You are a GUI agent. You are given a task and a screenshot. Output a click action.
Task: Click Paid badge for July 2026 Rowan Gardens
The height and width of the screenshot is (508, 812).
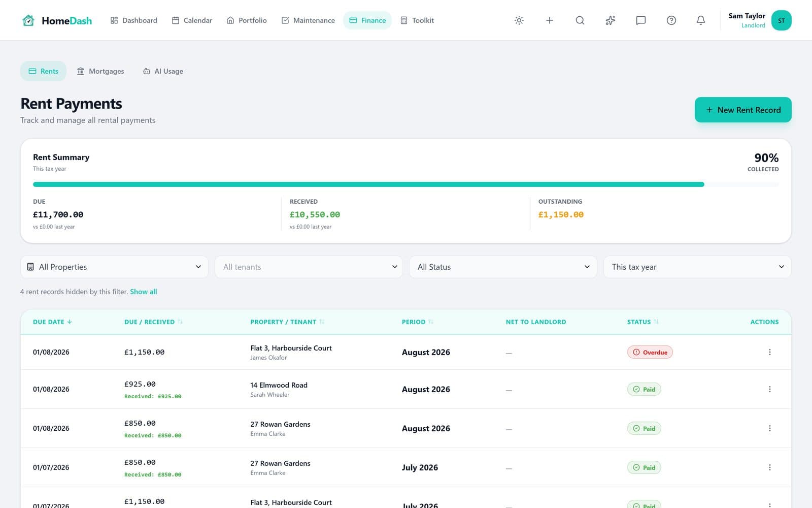point(644,467)
